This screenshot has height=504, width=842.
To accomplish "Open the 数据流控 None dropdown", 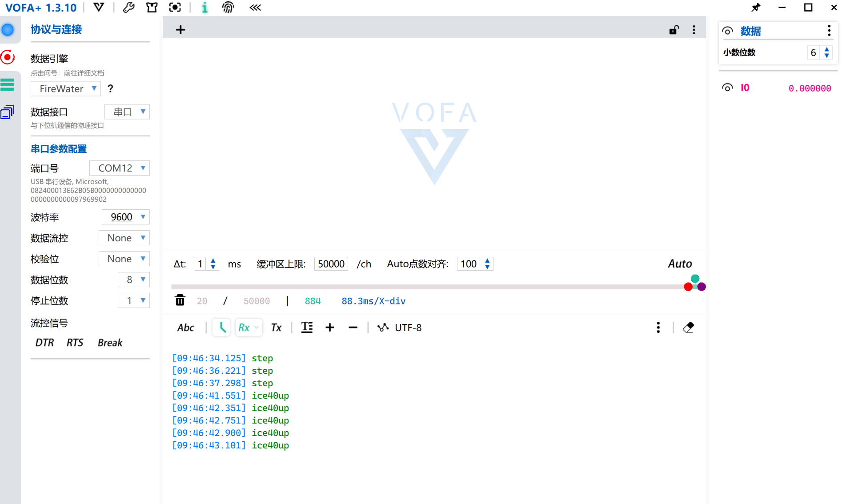I will (124, 238).
